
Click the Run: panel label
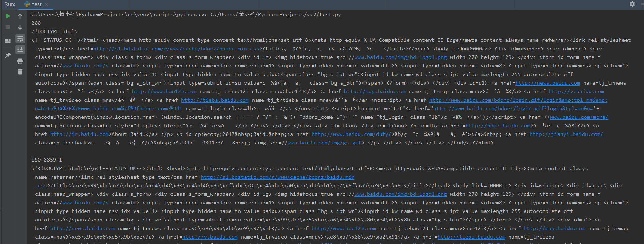pyautogui.click(x=10, y=4)
